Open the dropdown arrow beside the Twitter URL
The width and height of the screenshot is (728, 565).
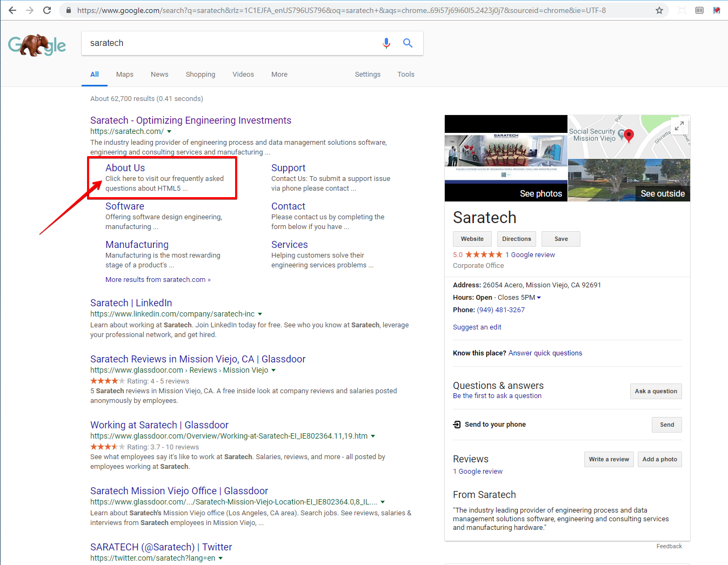point(221,558)
